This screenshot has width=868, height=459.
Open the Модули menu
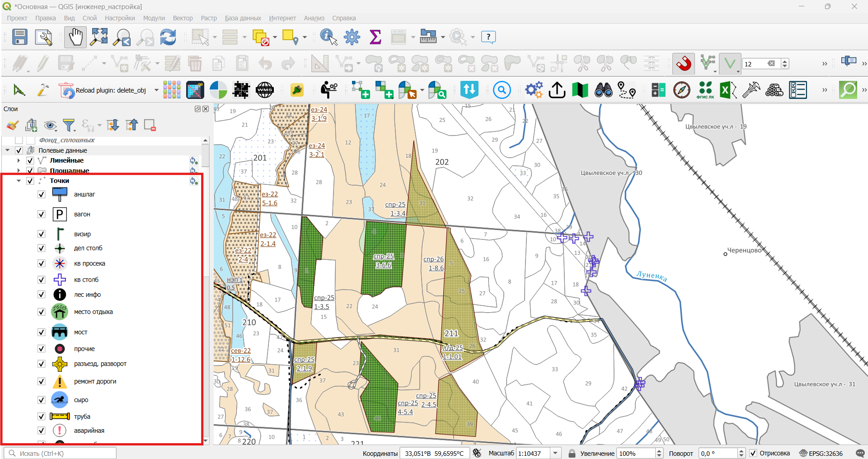point(154,18)
